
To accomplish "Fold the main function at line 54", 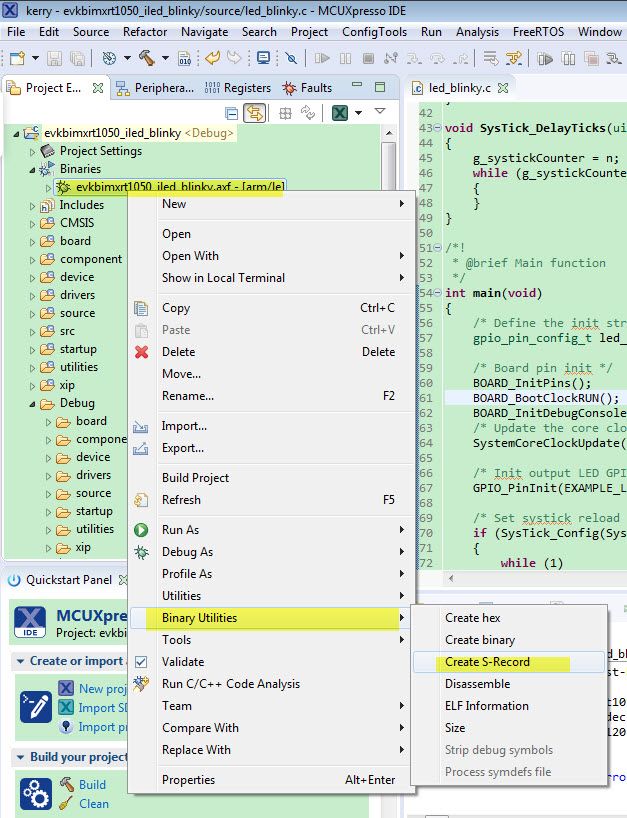I will coord(438,293).
